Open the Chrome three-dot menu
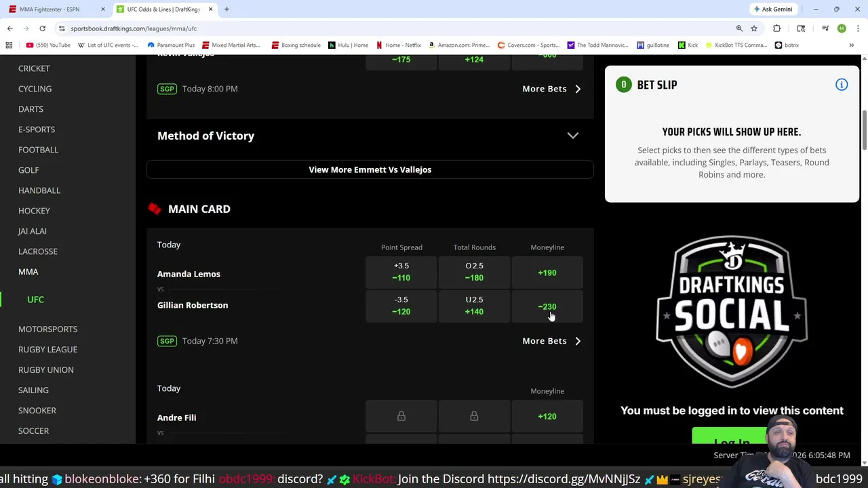The width and height of the screenshot is (868, 488). pos(858,28)
